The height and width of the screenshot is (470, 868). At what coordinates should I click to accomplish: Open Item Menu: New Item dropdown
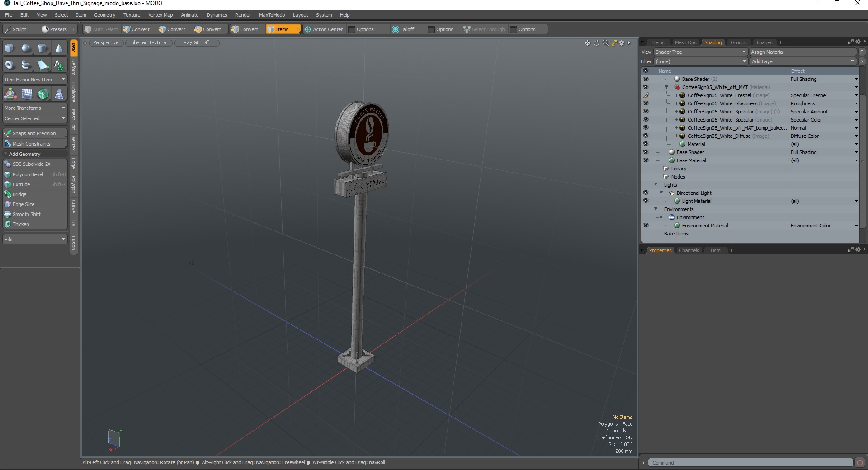pos(35,80)
